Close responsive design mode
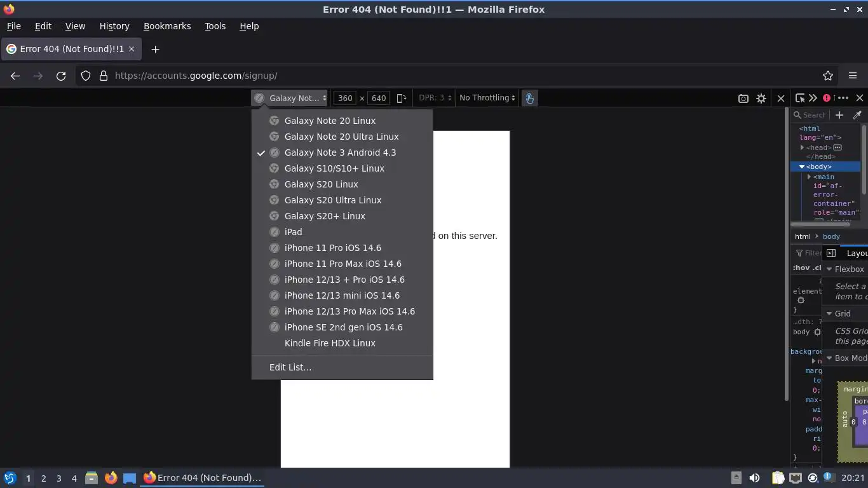Screen dimensions: 868x488 pos(781,98)
